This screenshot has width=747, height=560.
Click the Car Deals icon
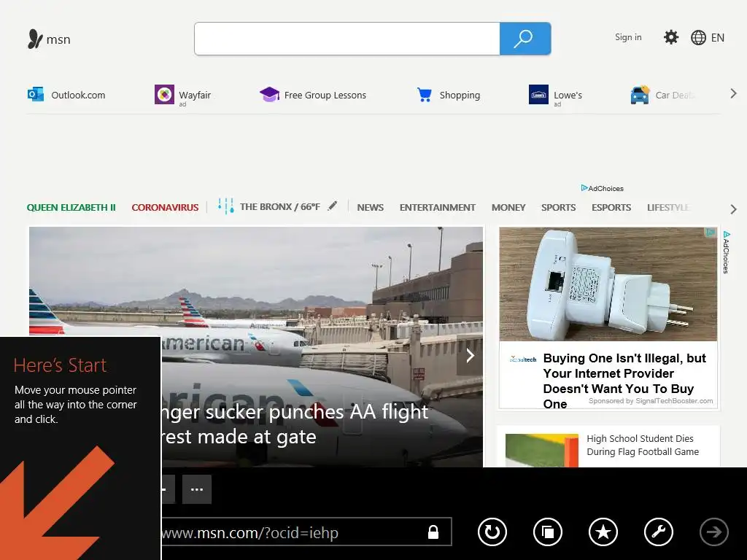(640, 95)
